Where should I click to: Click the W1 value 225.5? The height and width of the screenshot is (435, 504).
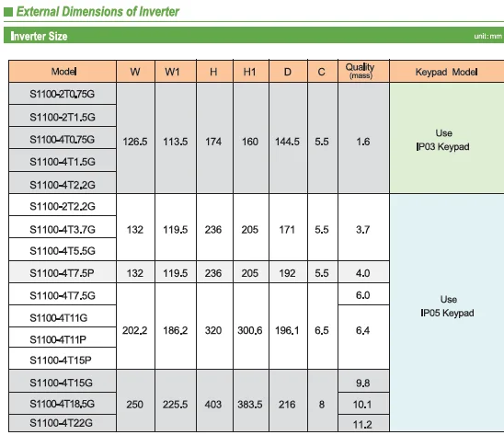(175, 404)
